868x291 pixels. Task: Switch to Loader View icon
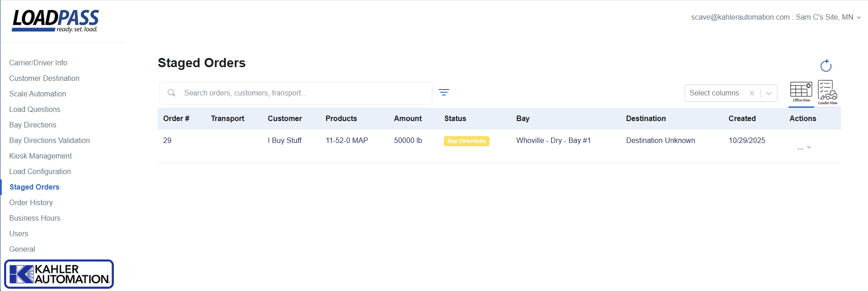827,92
